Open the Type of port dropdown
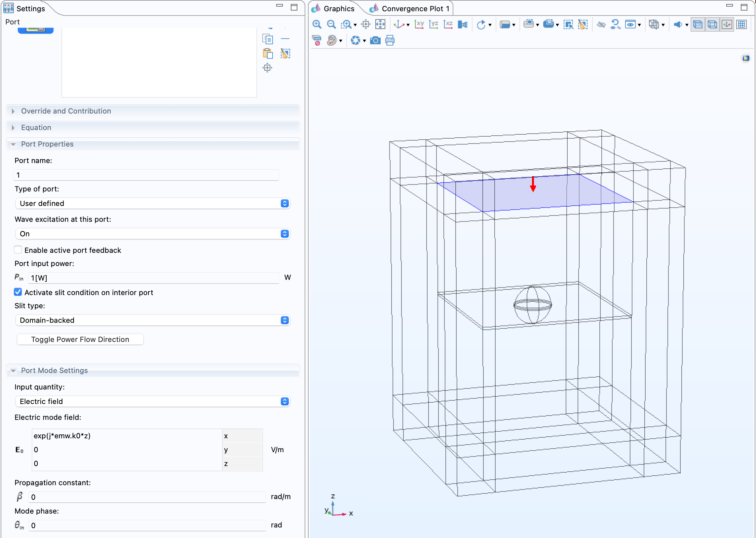Screen dimensions: 756x538 (153, 203)
